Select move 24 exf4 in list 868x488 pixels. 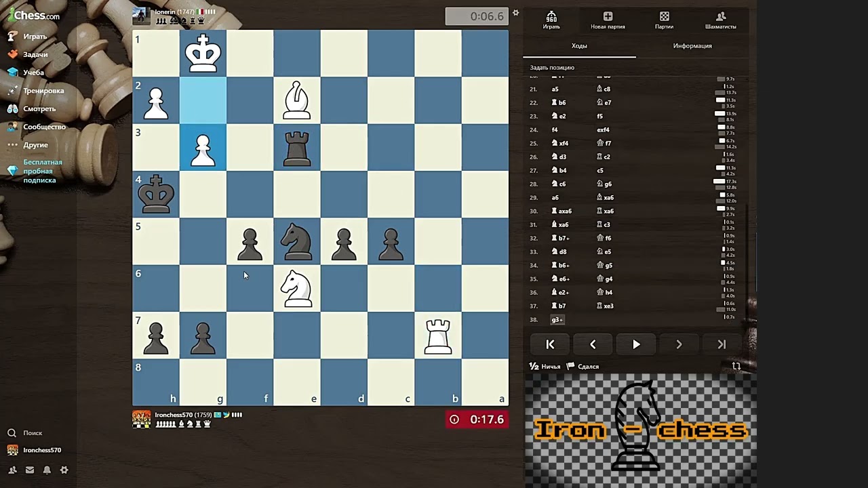tap(603, 129)
